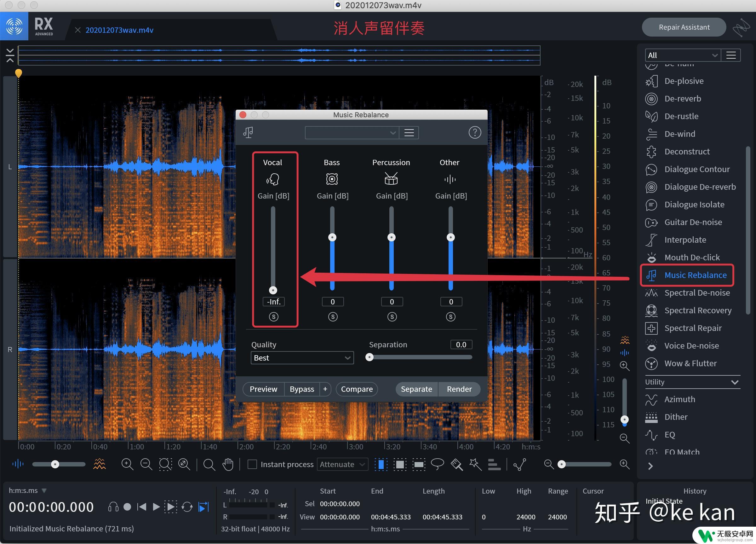Click the Render button
Viewport: 756px width, 544px height.
(x=459, y=389)
